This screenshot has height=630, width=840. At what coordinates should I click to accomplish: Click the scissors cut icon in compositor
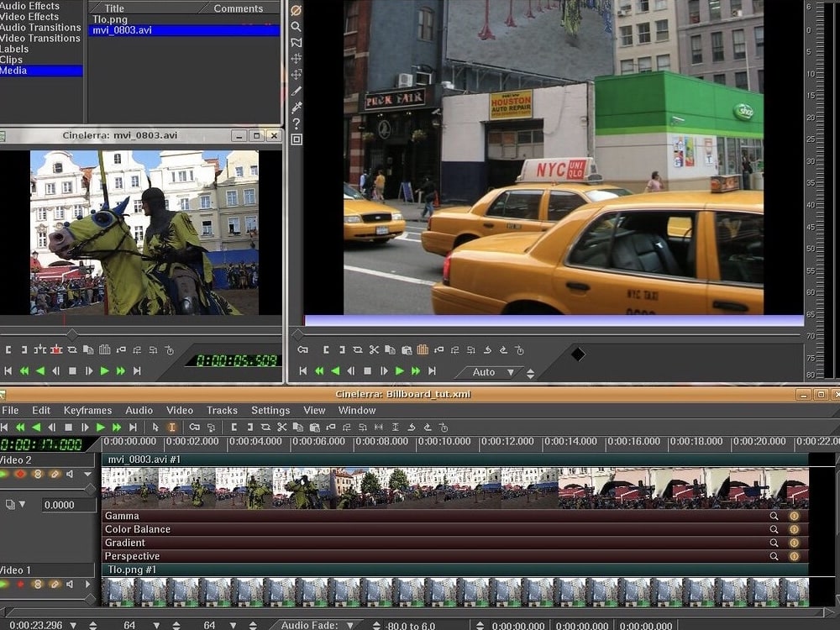coord(374,349)
